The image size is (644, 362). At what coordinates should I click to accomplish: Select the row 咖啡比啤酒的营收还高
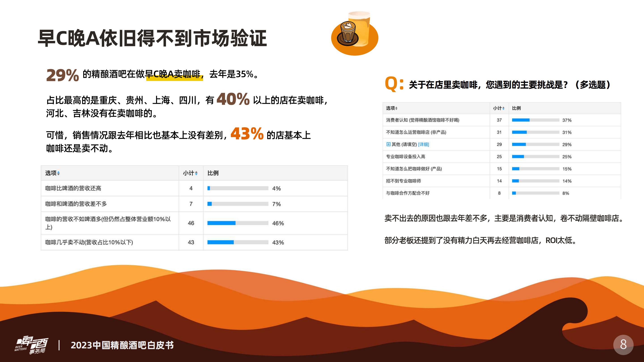coord(73,188)
